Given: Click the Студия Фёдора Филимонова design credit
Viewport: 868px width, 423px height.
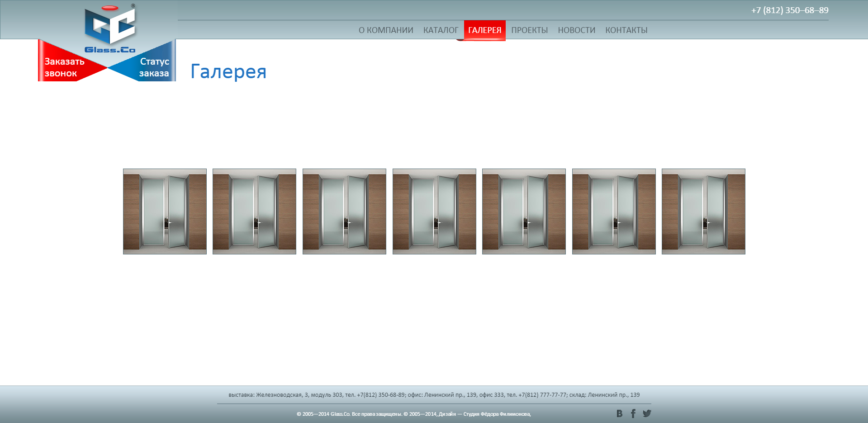Looking at the screenshot, I should tap(497, 414).
